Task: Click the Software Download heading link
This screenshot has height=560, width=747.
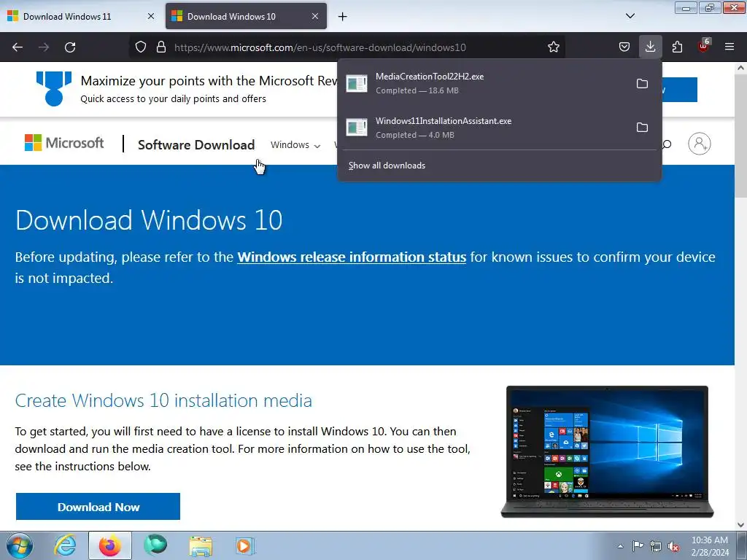Action: (x=196, y=145)
